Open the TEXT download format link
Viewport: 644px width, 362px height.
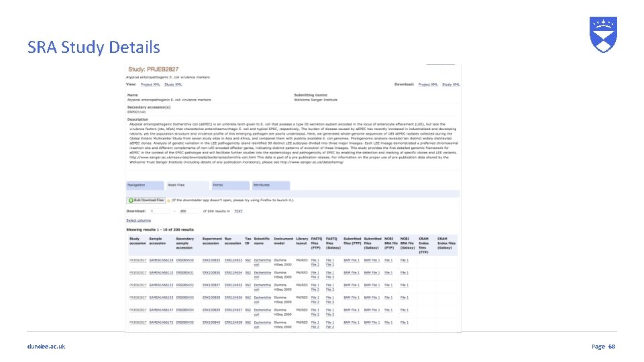pyautogui.click(x=238, y=211)
